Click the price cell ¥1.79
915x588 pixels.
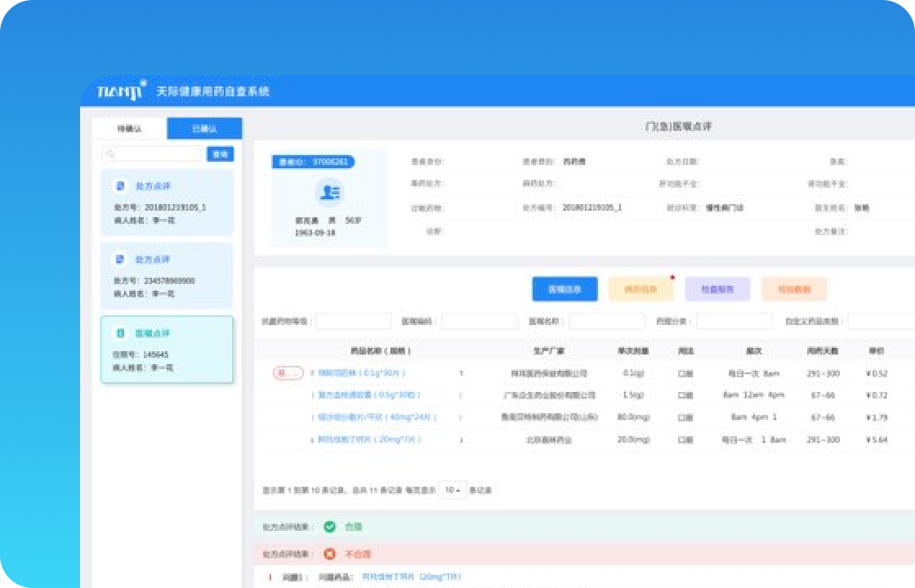pos(877,417)
